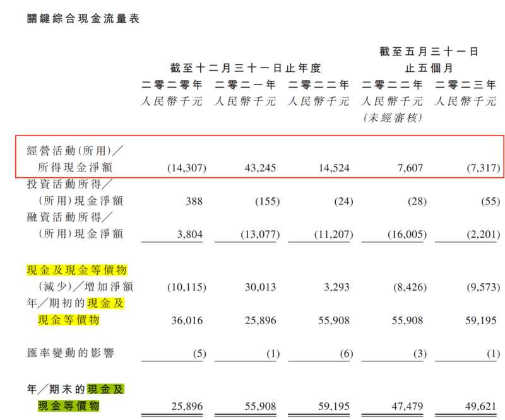This screenshot has height=420, width=505.
Task: Select label (減少)／增加淨額
Action: [x=86, y=286]
